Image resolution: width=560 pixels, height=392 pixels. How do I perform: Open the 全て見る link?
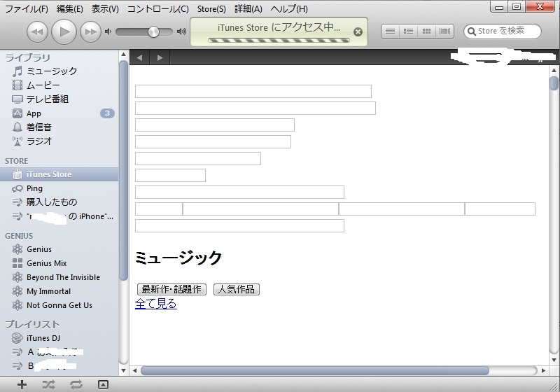155,304
